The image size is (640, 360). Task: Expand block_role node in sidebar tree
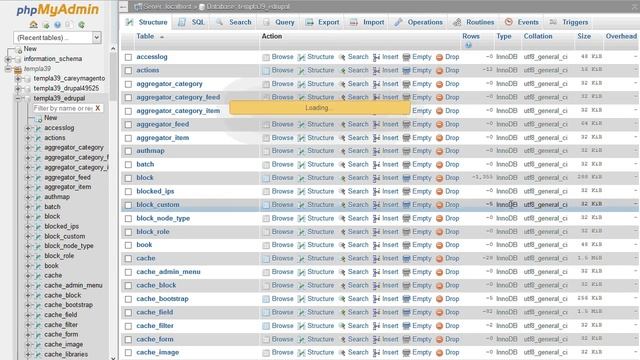tap(28, 256)
